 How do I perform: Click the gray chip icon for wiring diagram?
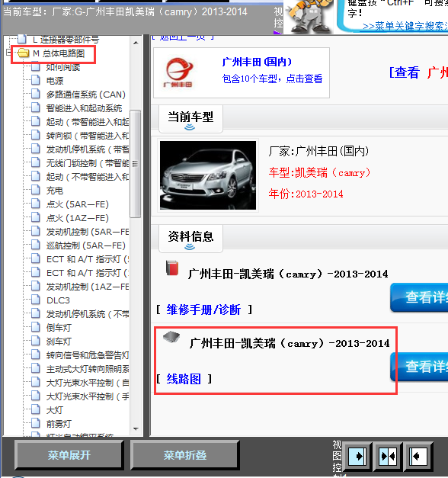pyautogui.click(x=171, y=336)
